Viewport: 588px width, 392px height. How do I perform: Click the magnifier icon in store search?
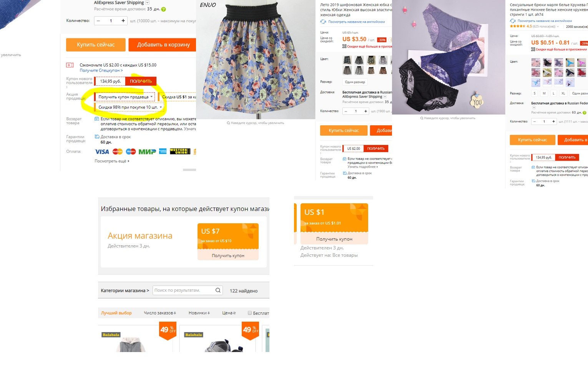point(218,290)
